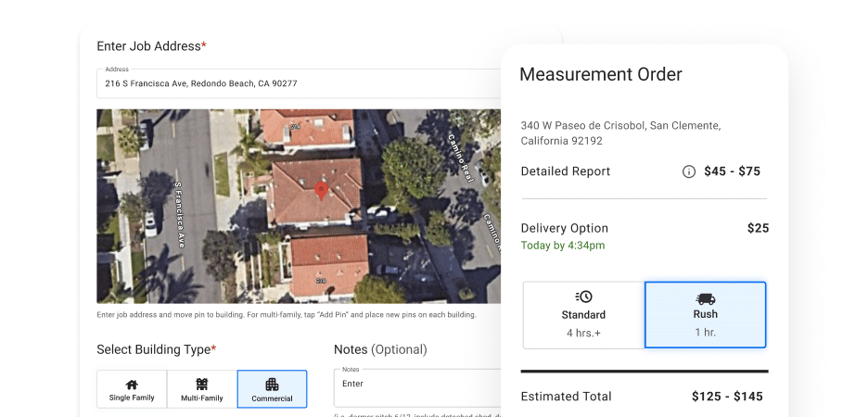The image size is (868, 417).
Task: Select the Commercial building type
Action: pos(272,389)
